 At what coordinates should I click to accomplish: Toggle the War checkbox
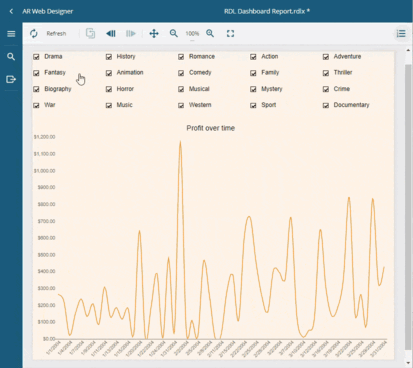(36, 105)
